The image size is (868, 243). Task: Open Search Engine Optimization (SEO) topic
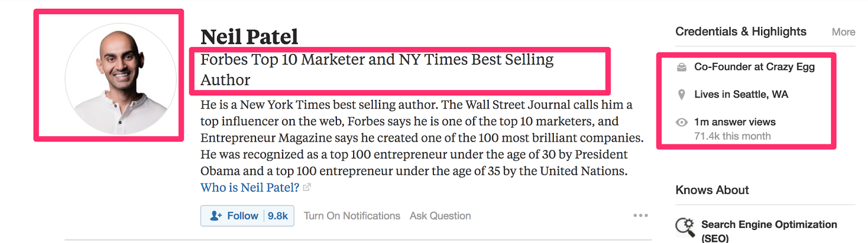769,231
